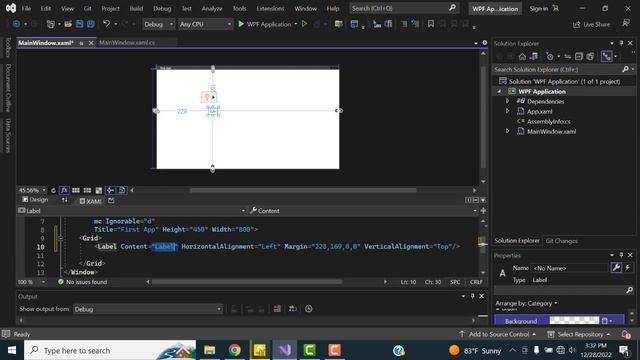Click the Sign in button
640x360 pixels.
pos(544,8)
